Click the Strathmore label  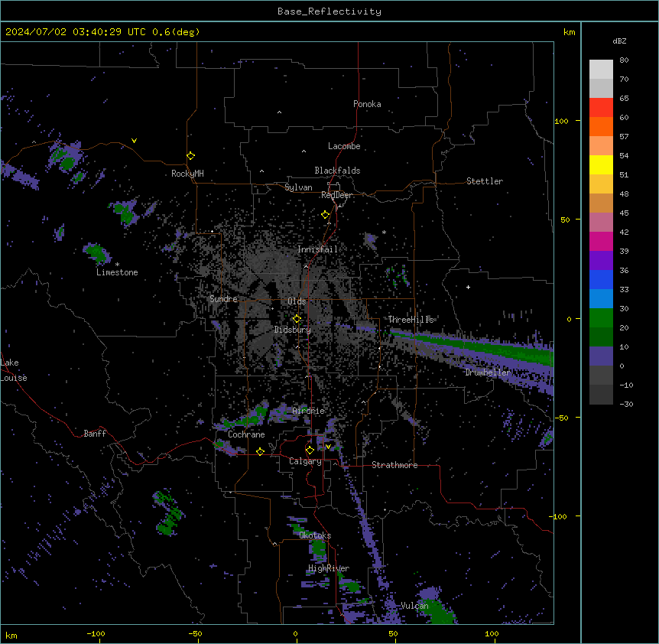click(x=394, y=465)
